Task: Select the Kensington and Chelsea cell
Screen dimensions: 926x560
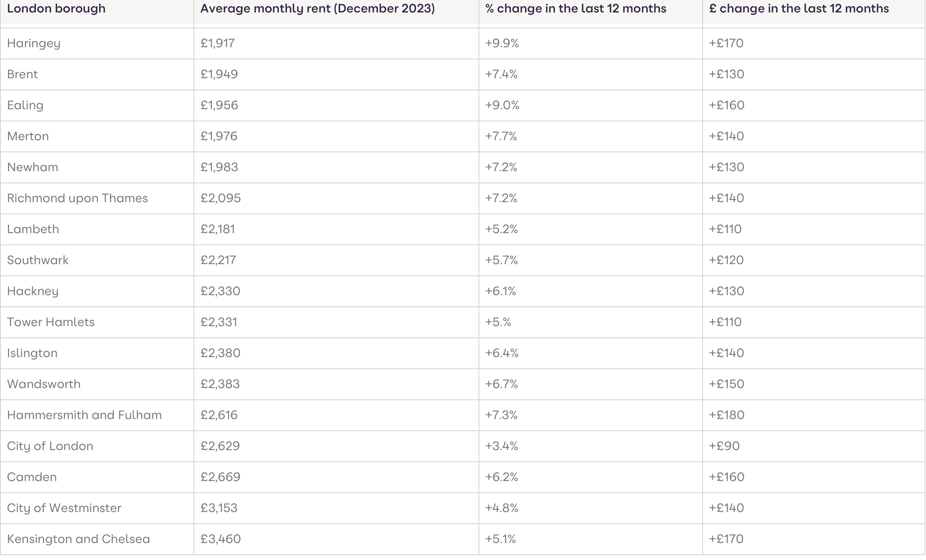Action: (x=79, y=539)
